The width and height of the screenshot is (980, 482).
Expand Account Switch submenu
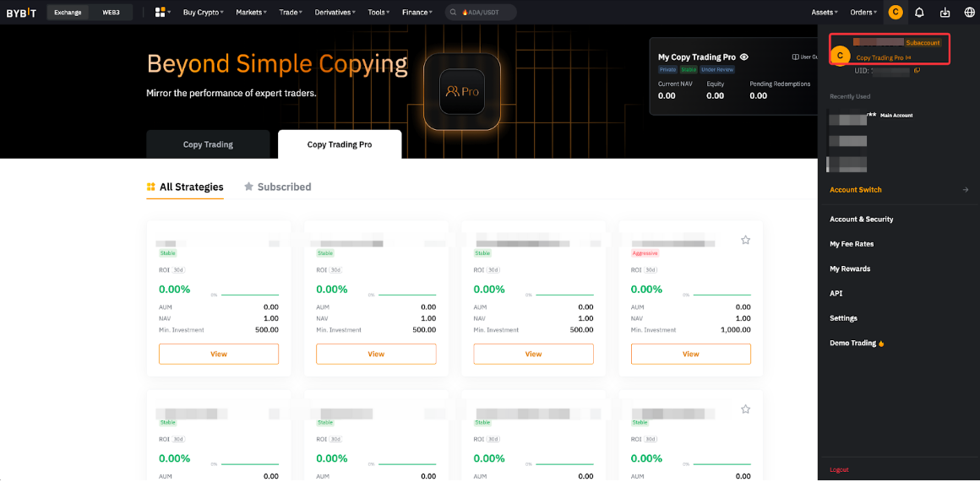pyautogui.click(x=898, y=190)
